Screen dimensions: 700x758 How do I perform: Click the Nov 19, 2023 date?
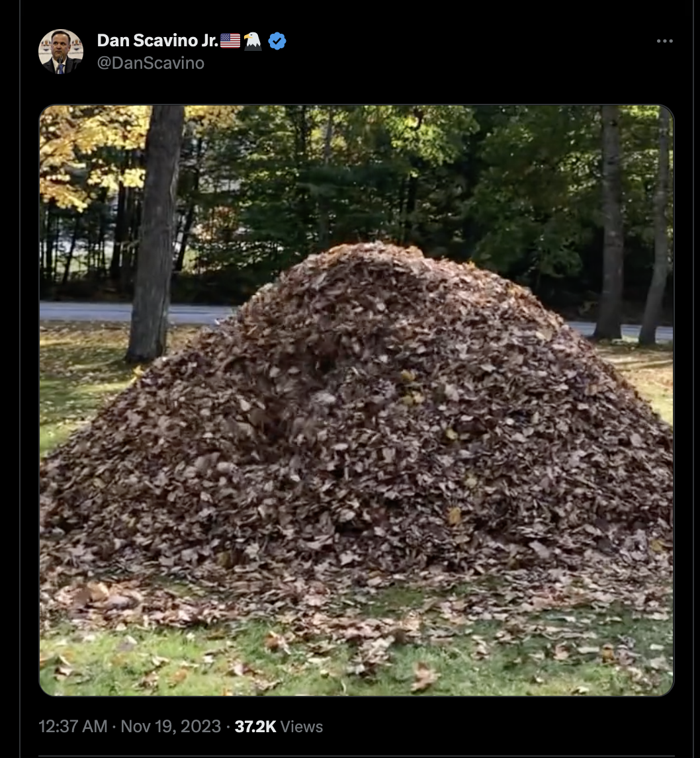tap(171, 726)
